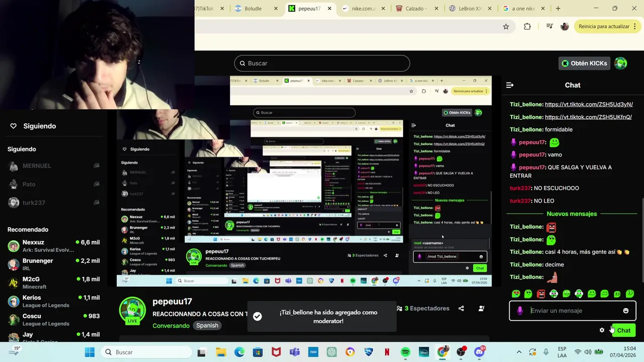Jump to Nuevos mensajes in chat

572,214
